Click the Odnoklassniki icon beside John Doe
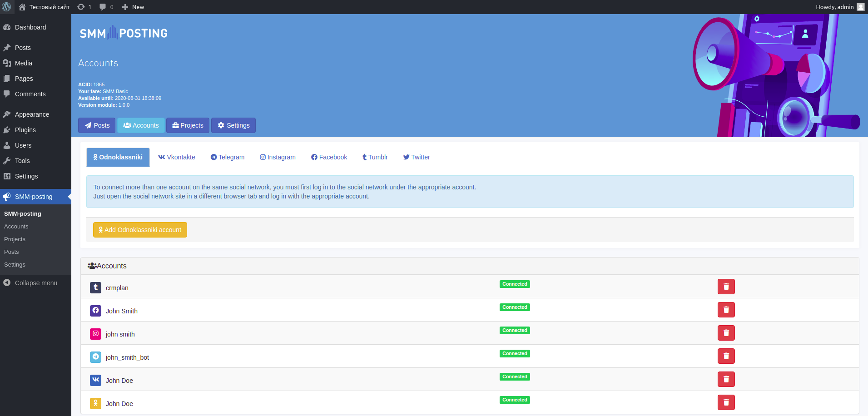 [x=95, y=403]
